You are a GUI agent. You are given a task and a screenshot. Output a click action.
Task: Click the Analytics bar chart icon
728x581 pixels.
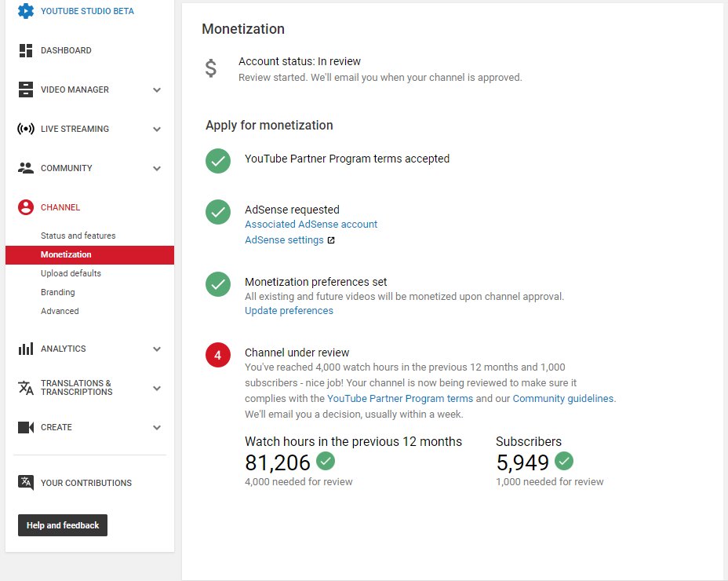[x=26, y=349]
